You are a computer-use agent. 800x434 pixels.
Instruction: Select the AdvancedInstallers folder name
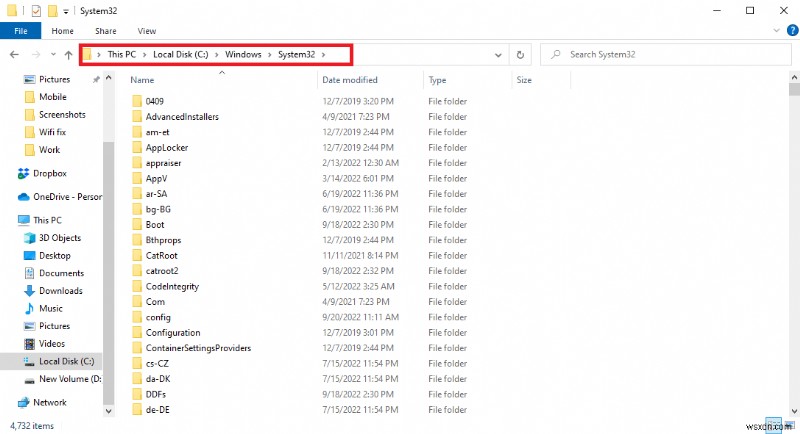tap(182, 117)
